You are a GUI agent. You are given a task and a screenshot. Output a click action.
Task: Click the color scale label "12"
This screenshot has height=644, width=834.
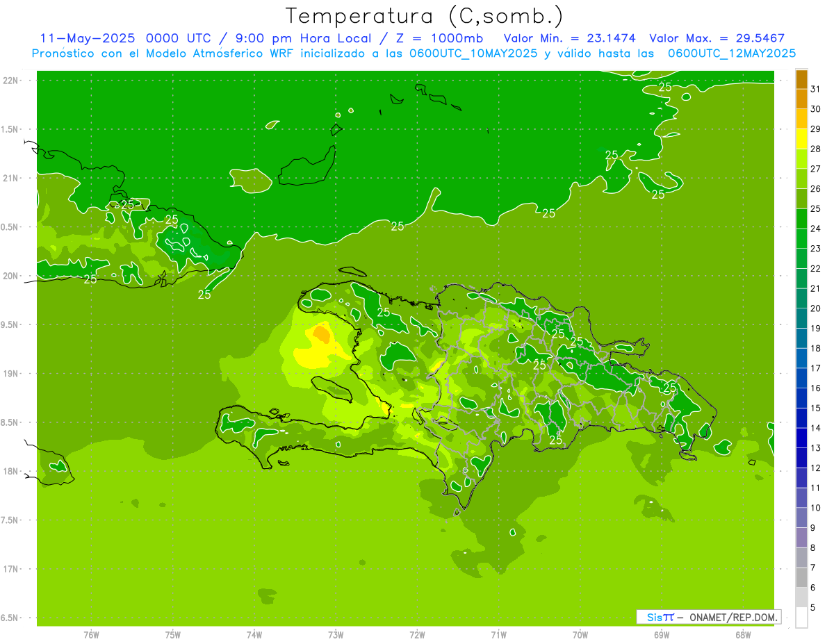pos(816,468)
